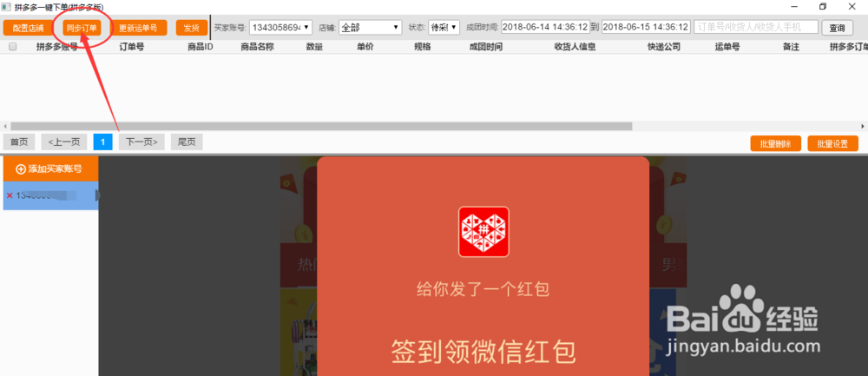Image resolution: width=868 pixels, height=376 pixels.
Task: Click the 批量设置 button
Action: click(832, 144)
